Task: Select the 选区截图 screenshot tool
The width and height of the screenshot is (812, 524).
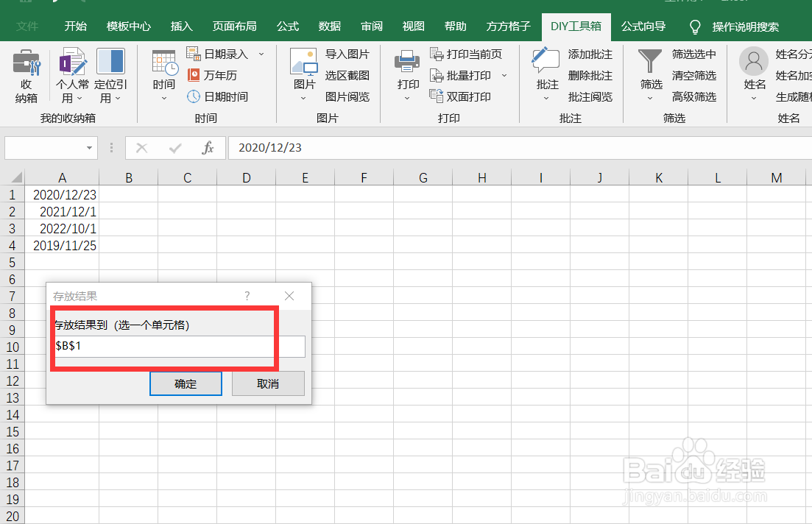Action: click(x=347, y=76)
